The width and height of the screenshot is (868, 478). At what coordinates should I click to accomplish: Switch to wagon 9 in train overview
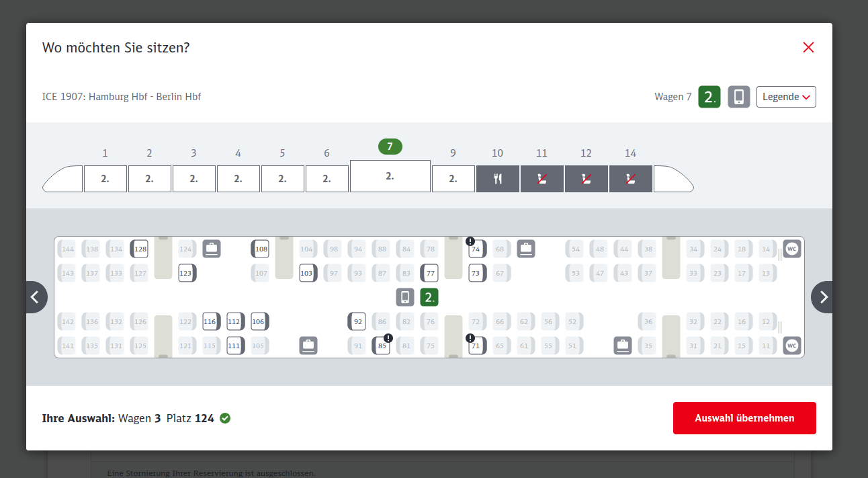tap(453, 179)
